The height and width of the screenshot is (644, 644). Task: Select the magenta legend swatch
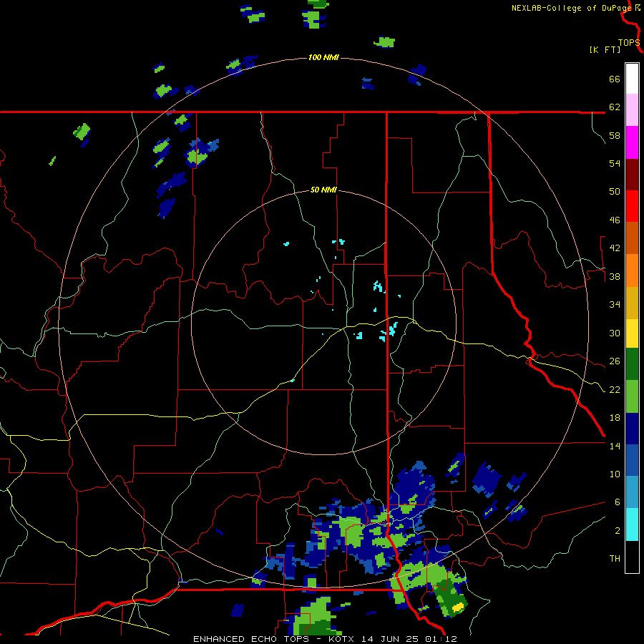(632, 142)
